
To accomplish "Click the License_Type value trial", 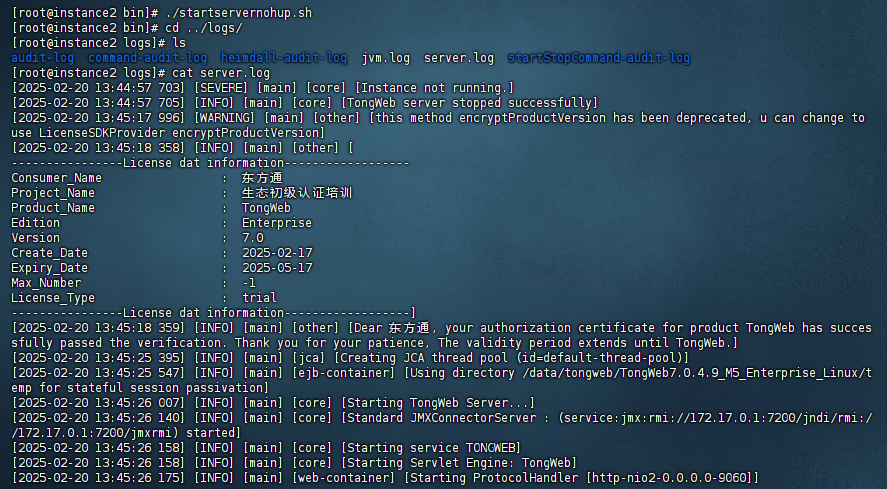I will [260, 298].
